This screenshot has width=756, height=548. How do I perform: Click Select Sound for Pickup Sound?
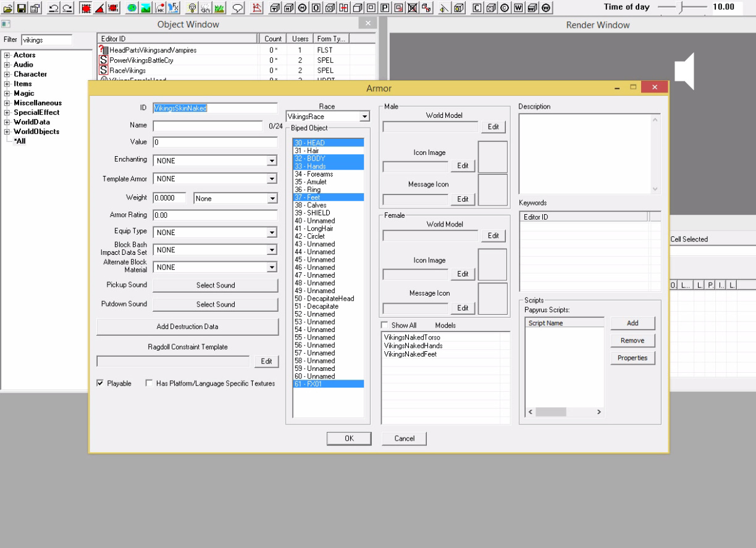pyautogui.click(x=216, y=285)
